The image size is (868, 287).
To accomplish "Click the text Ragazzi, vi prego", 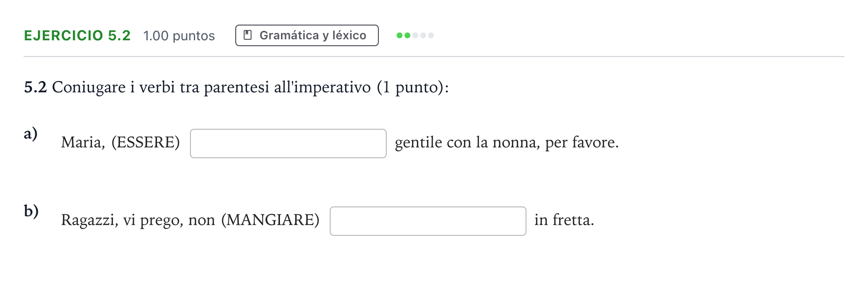I will [x=123, y=220].
